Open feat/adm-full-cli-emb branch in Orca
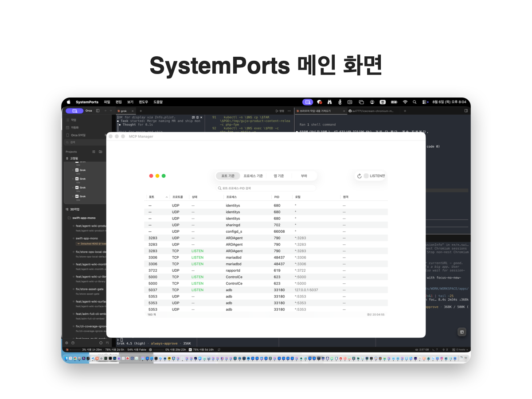The image size is (532, 399). click(90, 314)
